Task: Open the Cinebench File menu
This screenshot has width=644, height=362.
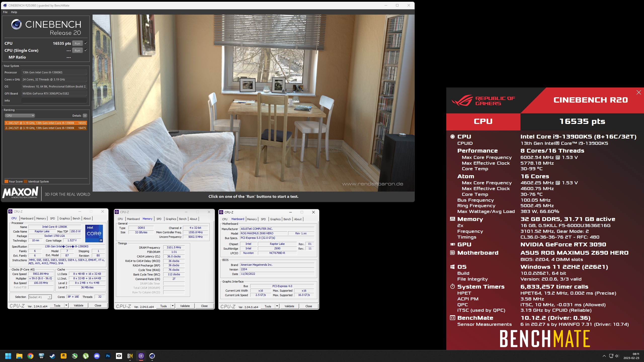Action: 5,12
